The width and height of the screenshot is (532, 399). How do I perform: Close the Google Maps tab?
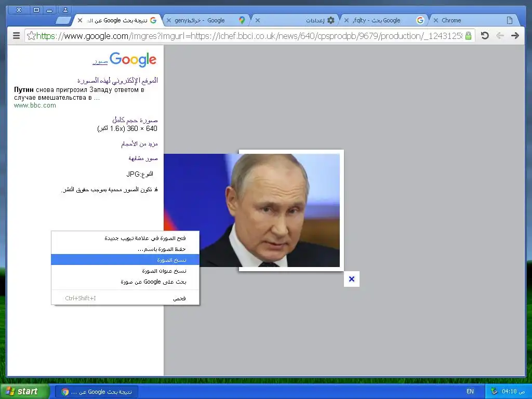click(169, 20)
